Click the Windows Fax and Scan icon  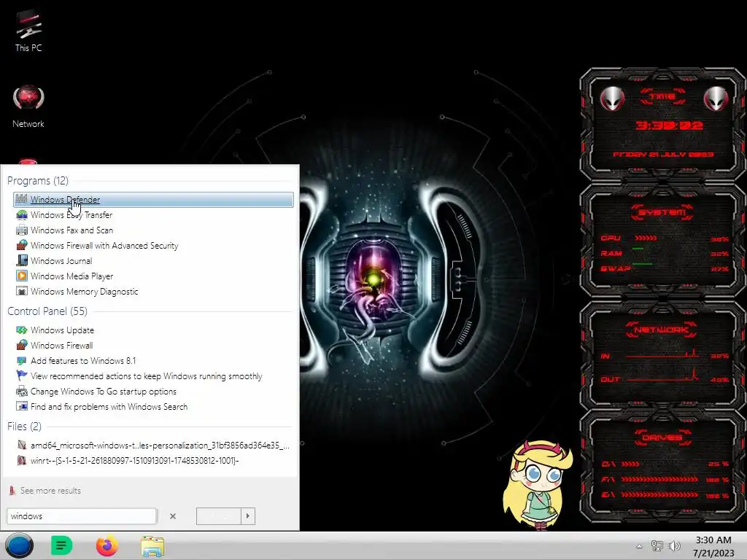pyautogui.click(x=21, y=230)
